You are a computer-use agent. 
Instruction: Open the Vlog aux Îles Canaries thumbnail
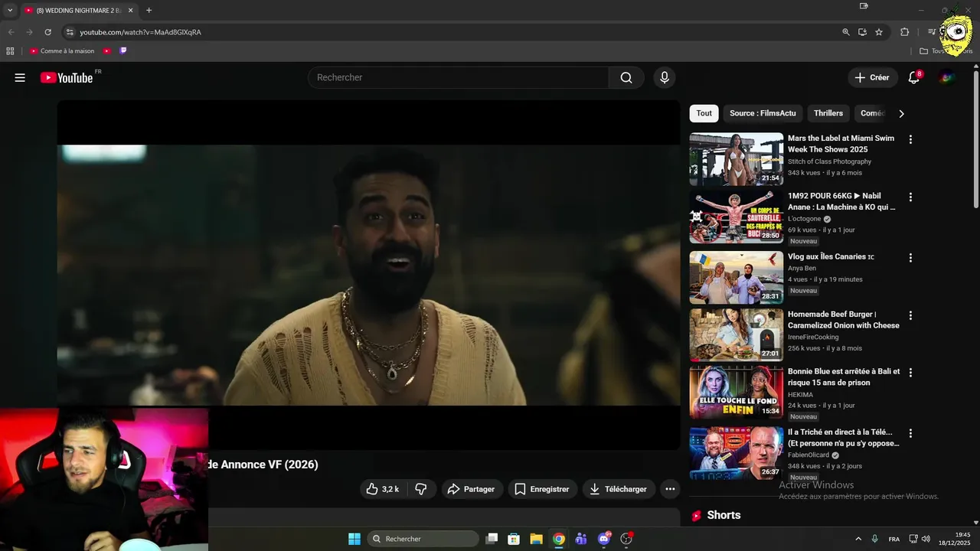point(737,278)
